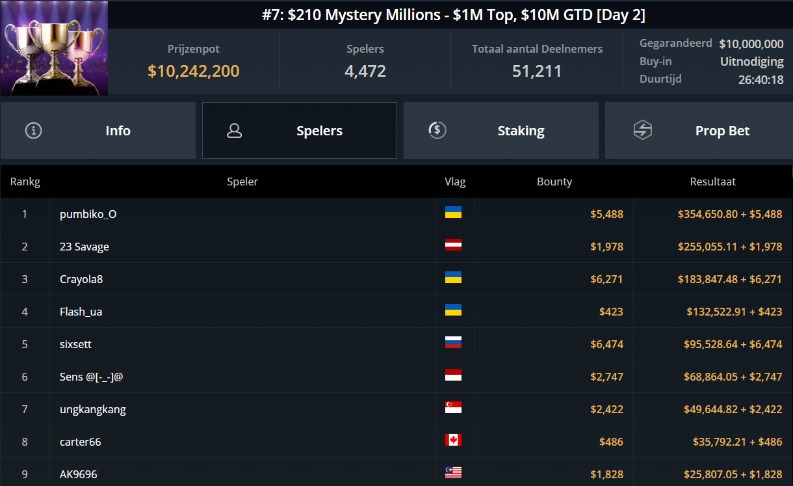793x486 pixels.
Task: Click the trophies tournament thumbnail
Action: [54, 48]
